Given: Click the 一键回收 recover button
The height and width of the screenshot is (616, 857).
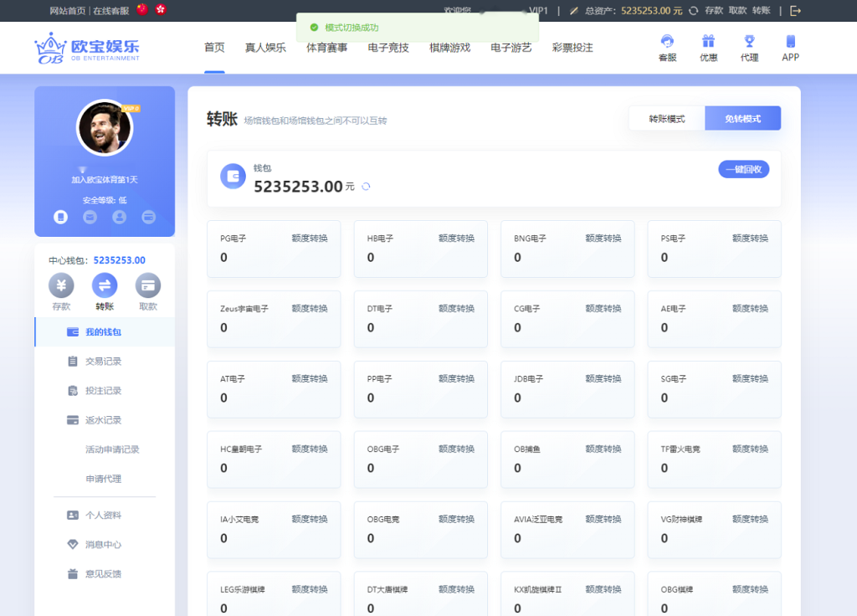Looking at the screenshot, I should [x=743, y=169].
